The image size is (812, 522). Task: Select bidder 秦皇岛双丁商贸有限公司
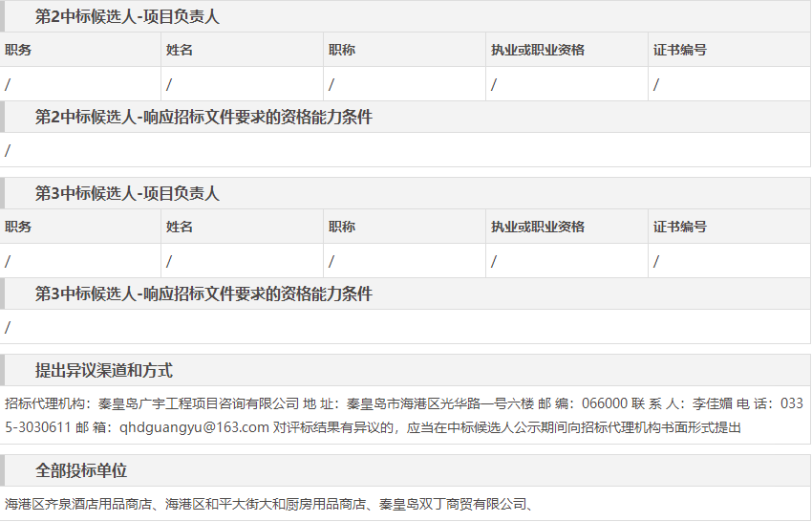pos(452,504)
